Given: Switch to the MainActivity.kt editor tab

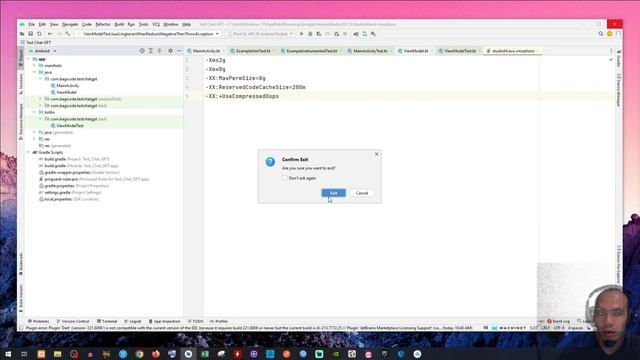Looking at the screenshot, I should tap(206, 51).
